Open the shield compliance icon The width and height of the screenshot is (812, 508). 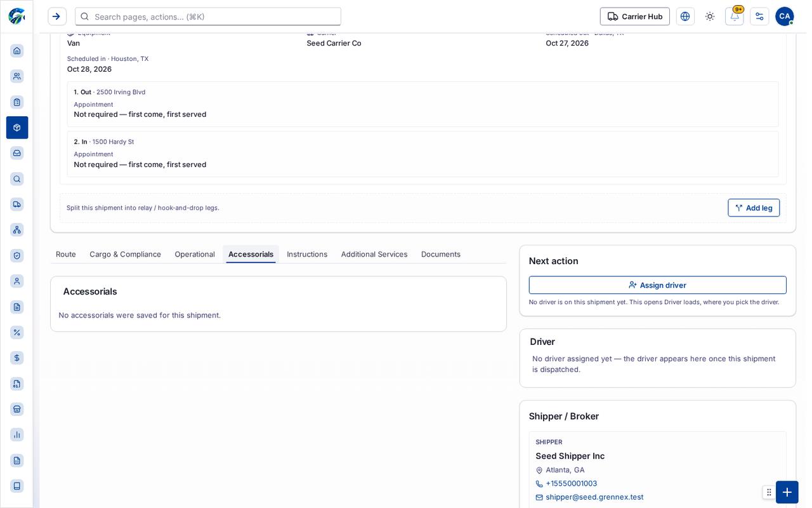click(17, 256)
